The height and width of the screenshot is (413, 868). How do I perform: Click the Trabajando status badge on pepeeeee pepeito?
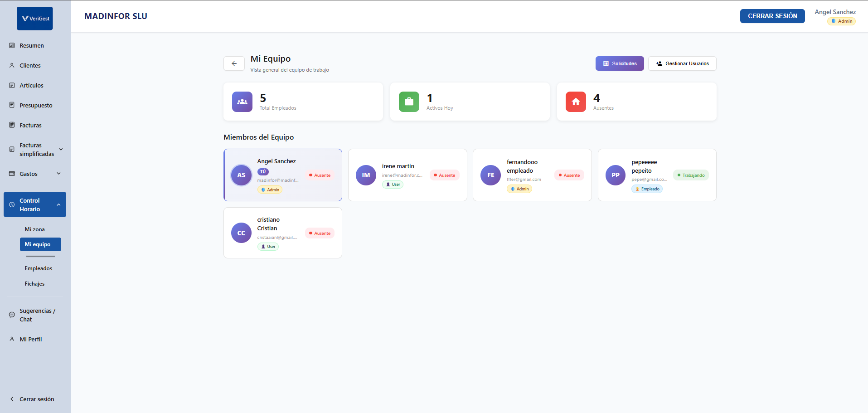click(x=690, y=175)
